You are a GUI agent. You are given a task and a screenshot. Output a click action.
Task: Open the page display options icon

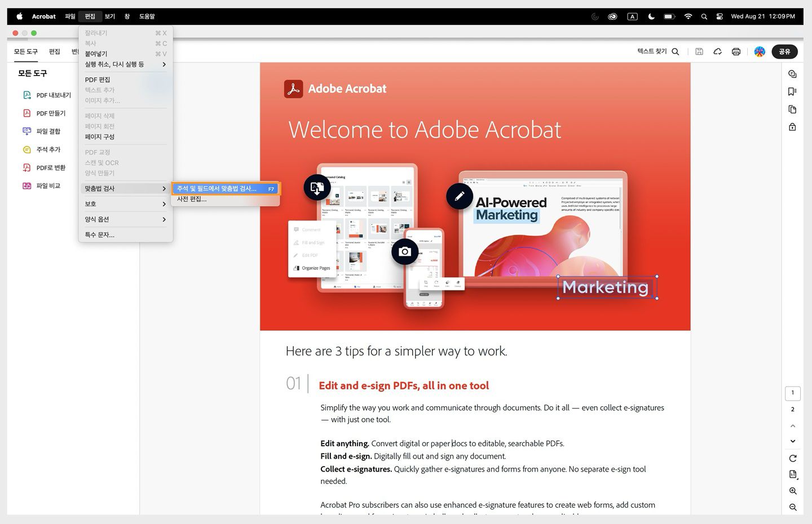pyautogui.click(x=793, y=474)
